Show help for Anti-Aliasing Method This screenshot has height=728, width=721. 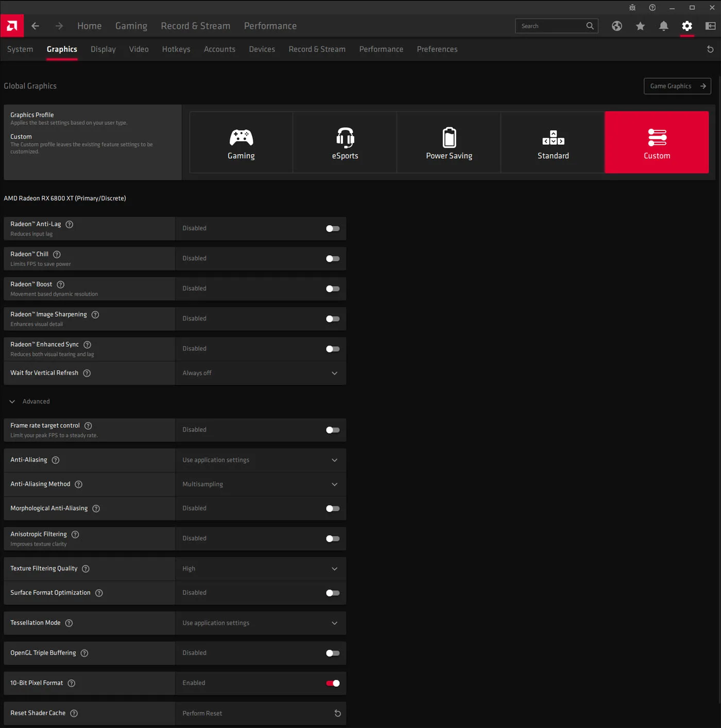click(x=79, y=484)
